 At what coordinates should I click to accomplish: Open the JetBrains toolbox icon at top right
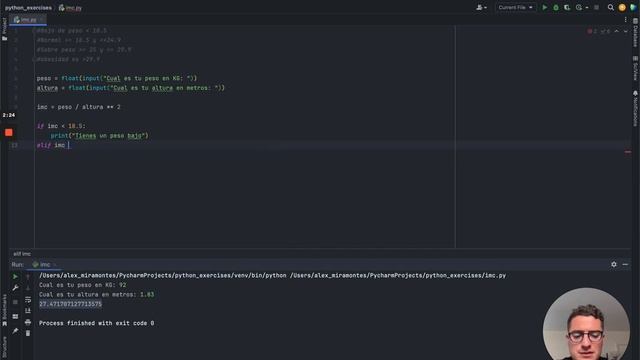coord(633,7)
